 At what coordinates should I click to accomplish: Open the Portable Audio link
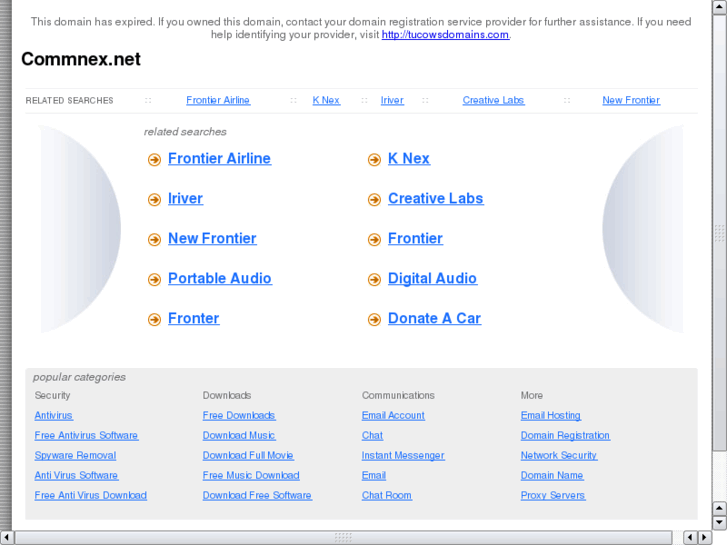[x=220, y=278]
